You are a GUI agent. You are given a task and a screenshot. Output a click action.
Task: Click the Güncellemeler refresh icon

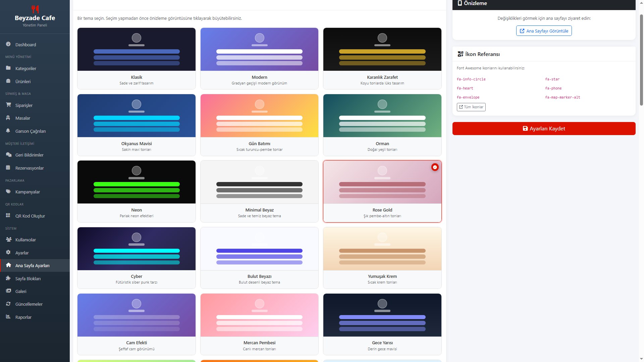tap(8, 304)
